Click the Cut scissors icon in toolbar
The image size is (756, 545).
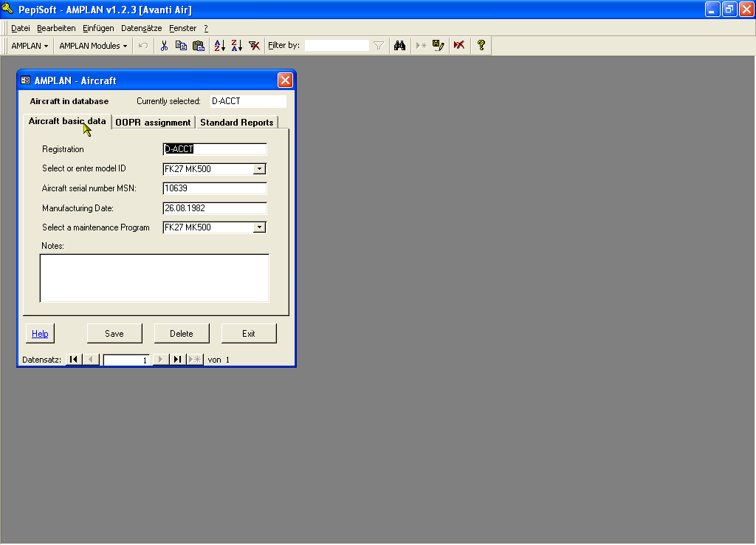pos(164,46)
